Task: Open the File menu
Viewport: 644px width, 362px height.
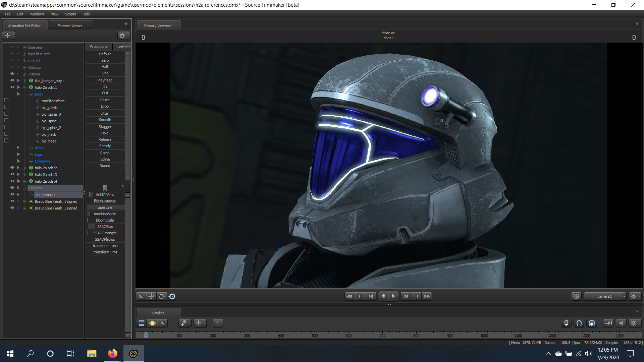Action: [x=8, y=14]
